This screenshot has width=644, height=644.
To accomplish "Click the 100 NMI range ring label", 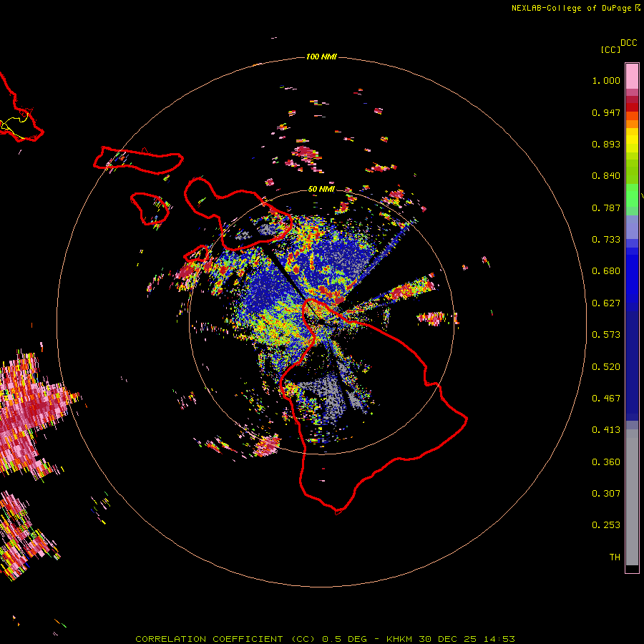I will point(321,57).
